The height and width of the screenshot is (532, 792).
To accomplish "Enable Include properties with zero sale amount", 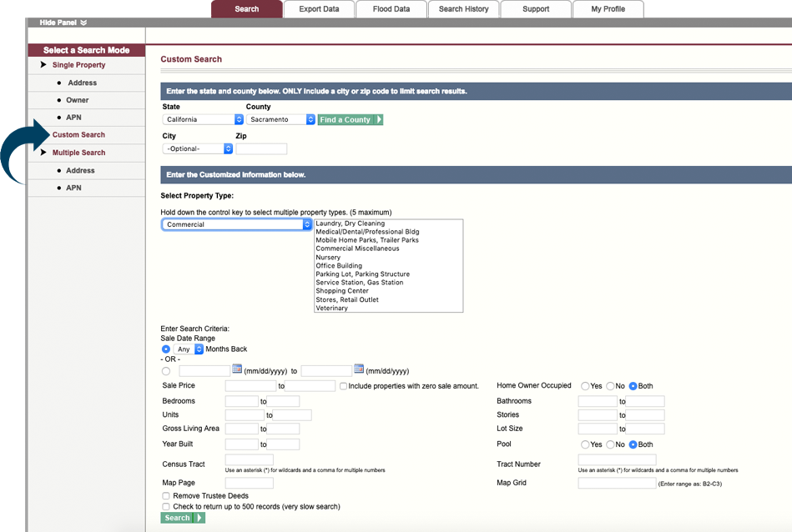I will (x=344, y=386).
